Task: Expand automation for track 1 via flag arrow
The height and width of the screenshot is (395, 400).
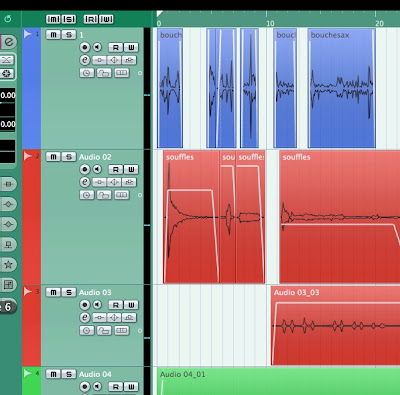Action: pos(27,34)
